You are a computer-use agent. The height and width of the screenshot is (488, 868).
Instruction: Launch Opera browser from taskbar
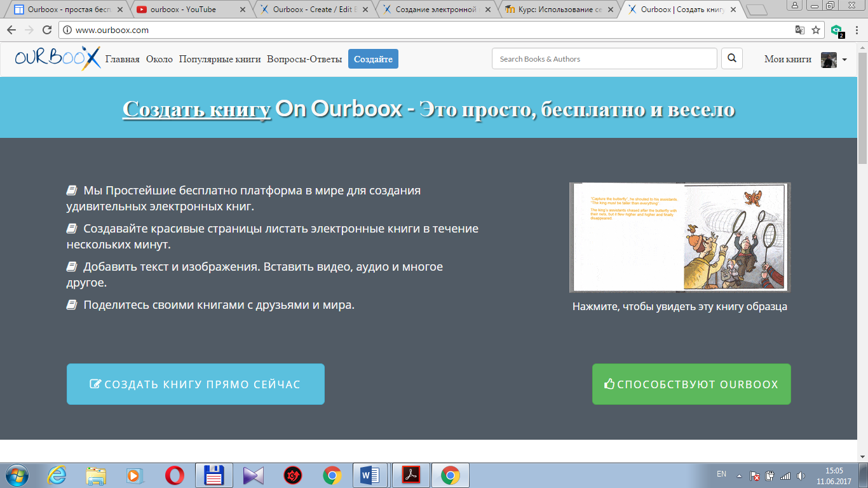coord(175,475)
